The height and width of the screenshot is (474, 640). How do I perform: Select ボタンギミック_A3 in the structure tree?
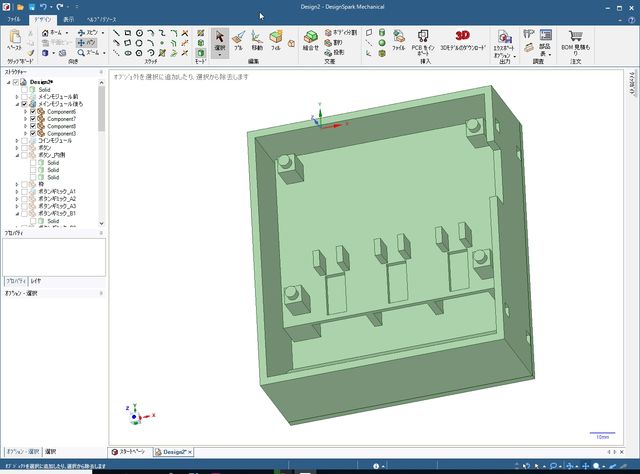pos(57,206)
